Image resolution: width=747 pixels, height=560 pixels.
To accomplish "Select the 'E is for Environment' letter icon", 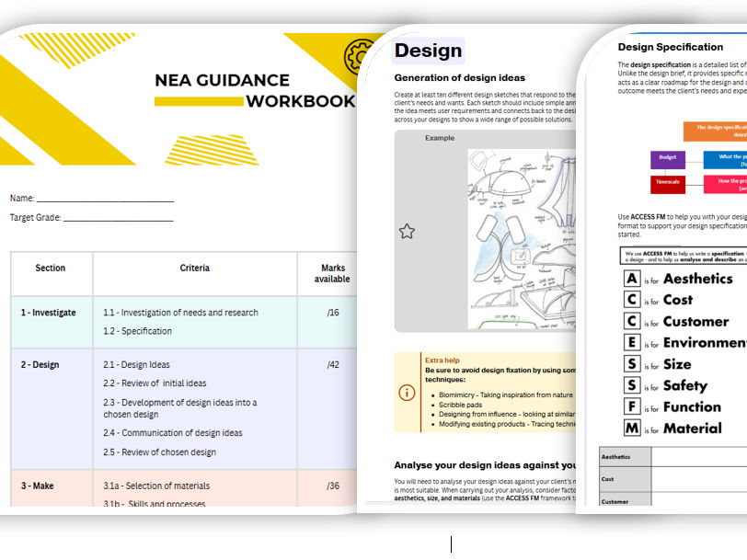I will tap(629, 341).
